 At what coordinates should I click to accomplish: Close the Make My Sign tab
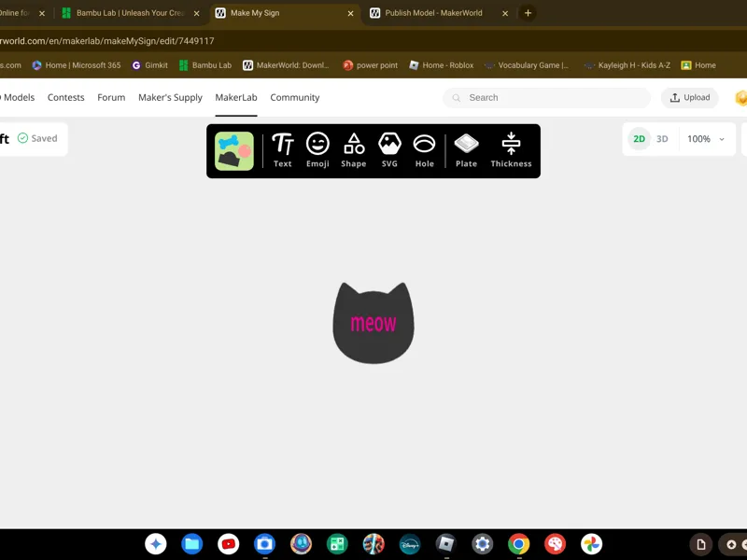(351, 13)
